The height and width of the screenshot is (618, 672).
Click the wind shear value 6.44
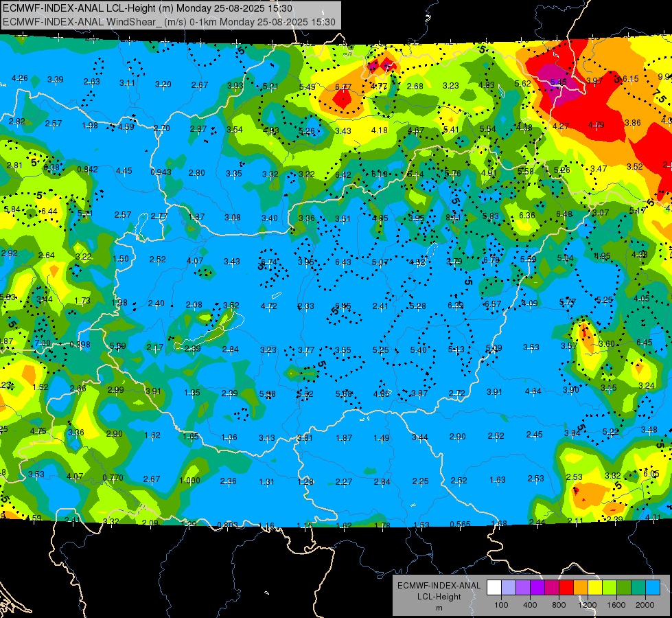pyautogui.click(x=49, y=211)
